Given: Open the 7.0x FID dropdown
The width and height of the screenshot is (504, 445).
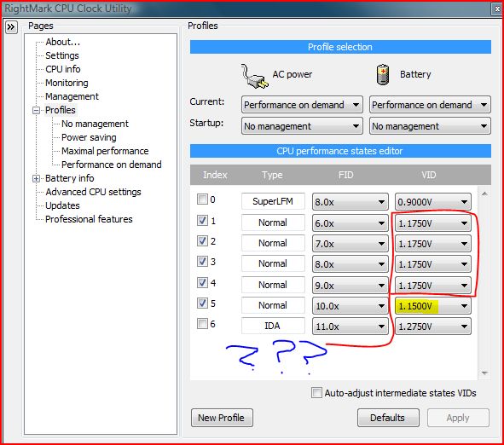Looking at the screenshot, I should (350, 244).
